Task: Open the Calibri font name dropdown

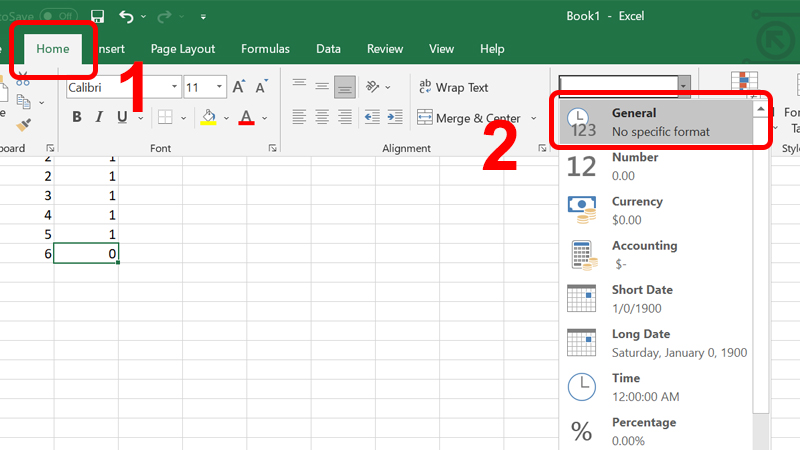Action: pos(174,87)
